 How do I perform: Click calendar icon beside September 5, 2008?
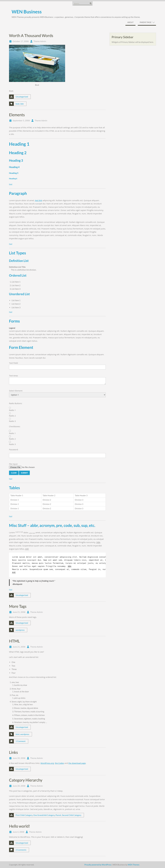[x=10, y=121]
